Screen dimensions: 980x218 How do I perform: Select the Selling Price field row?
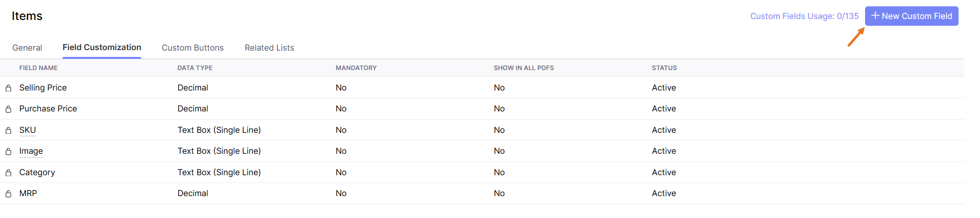[43, 88]
